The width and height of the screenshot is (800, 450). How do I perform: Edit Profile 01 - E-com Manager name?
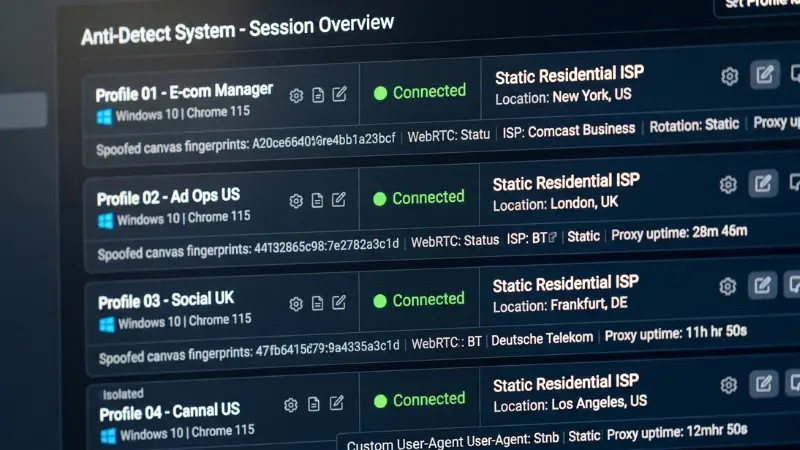(x=340, y=94)
